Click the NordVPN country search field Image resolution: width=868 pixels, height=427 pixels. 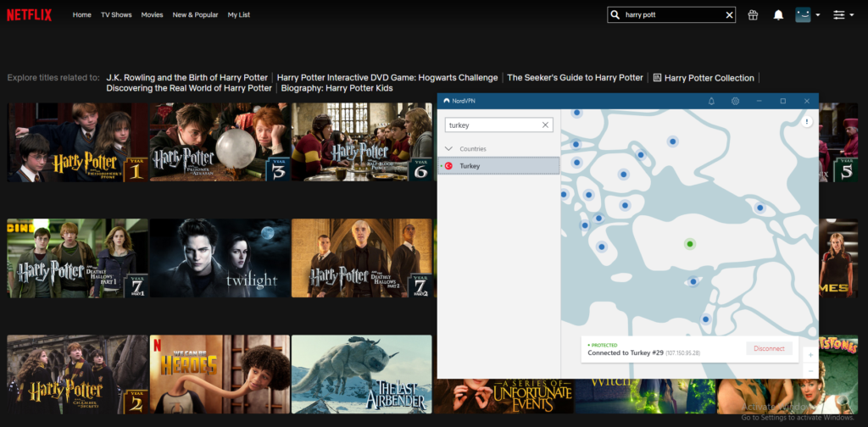pos(498,125)
